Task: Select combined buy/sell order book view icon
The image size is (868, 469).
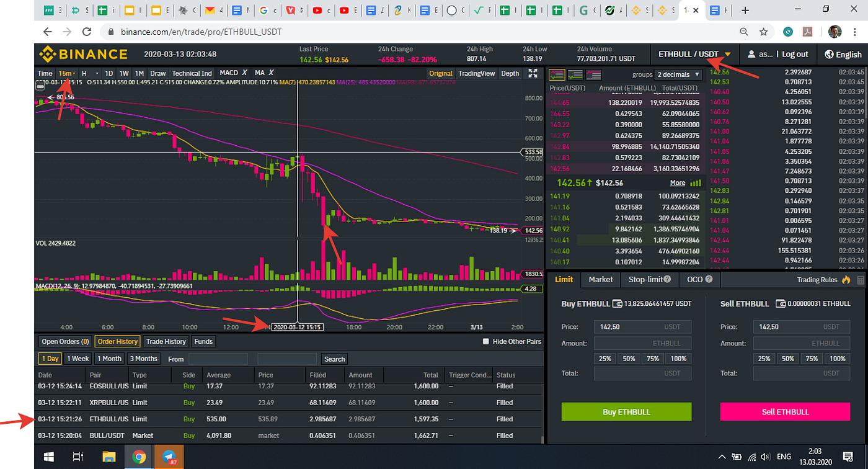Action: click(556, 74)
